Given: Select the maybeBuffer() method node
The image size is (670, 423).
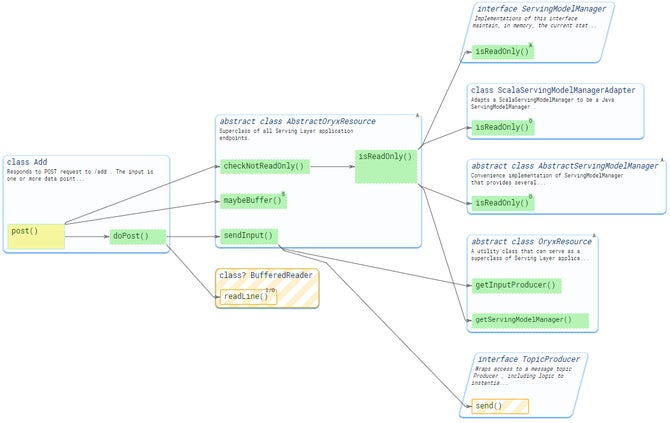Looking at the screenshot, I should click(253, 201).
